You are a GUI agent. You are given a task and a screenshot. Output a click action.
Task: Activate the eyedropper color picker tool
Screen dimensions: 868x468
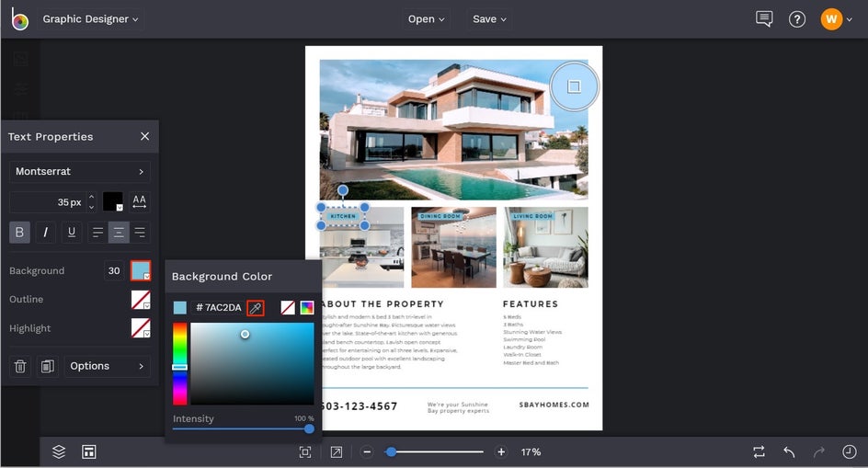(256, 308)
